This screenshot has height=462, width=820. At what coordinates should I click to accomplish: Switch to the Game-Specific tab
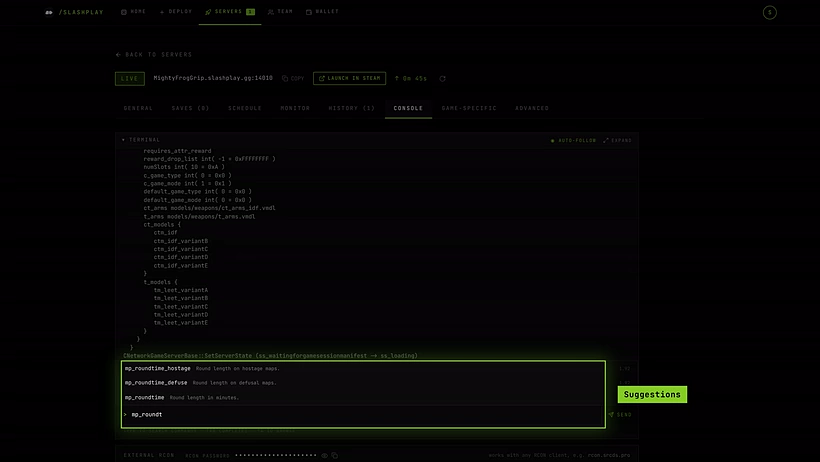[469, 108]
